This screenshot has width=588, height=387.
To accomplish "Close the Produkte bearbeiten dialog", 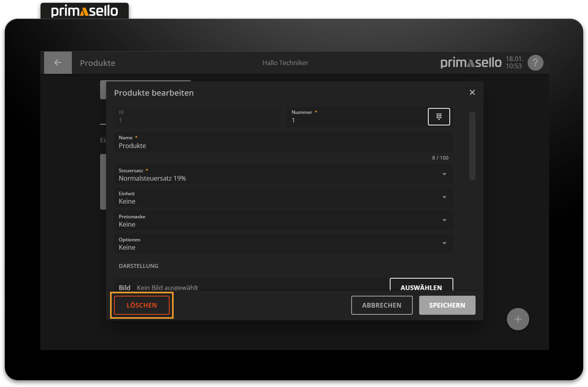I will pos(472,92).
